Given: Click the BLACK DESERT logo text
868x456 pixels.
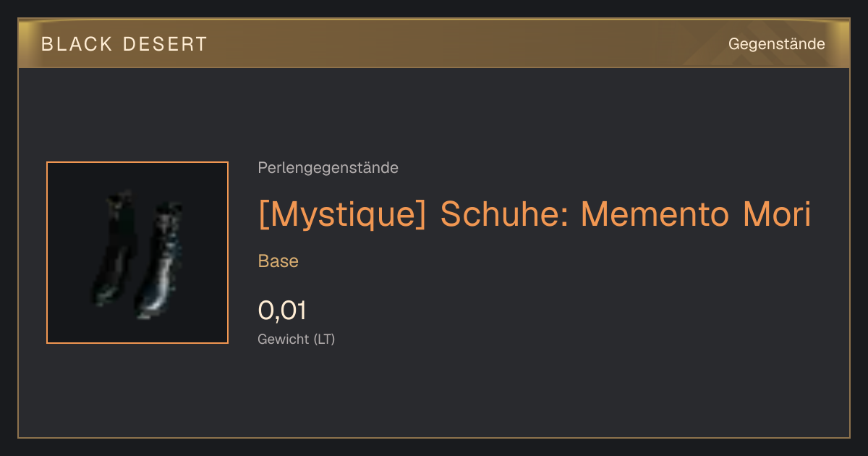Looking at the screenshot, I should pos(124,44).
